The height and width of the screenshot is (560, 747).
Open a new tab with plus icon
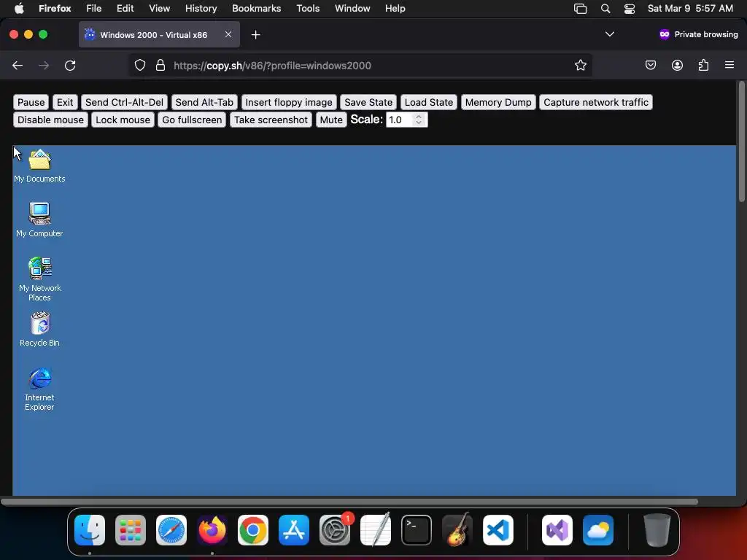256,35
